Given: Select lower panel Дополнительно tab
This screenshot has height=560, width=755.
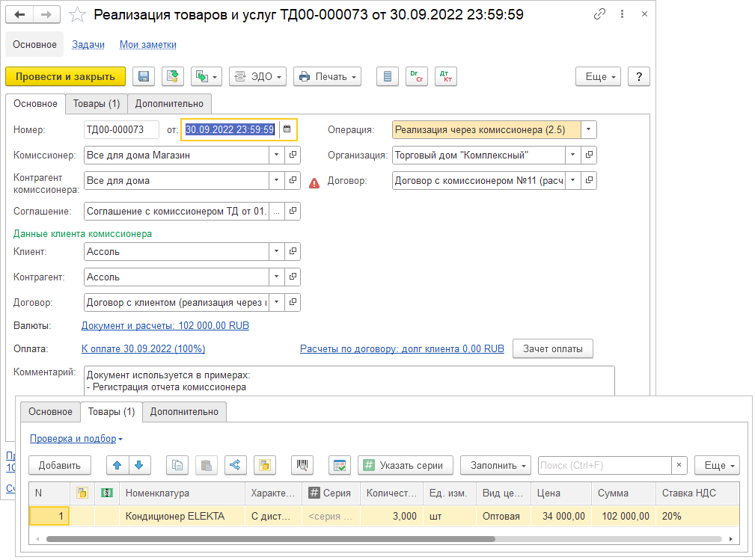Looking at the screenshot, I should 184,412.
